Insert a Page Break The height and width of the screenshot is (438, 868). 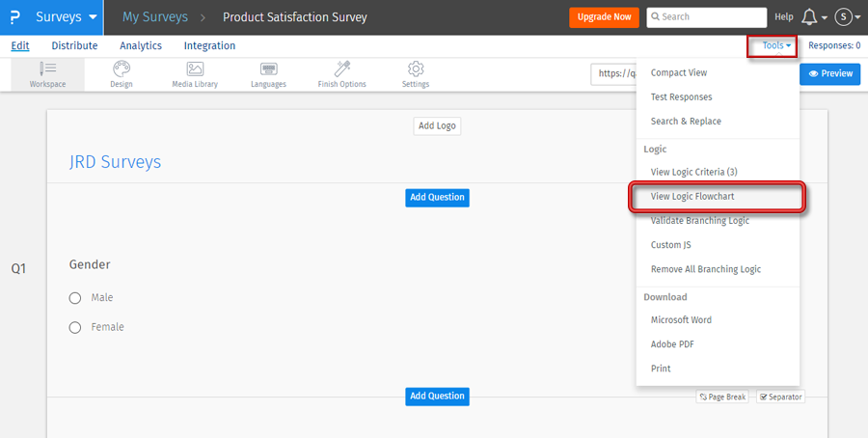tap(722, 397)
